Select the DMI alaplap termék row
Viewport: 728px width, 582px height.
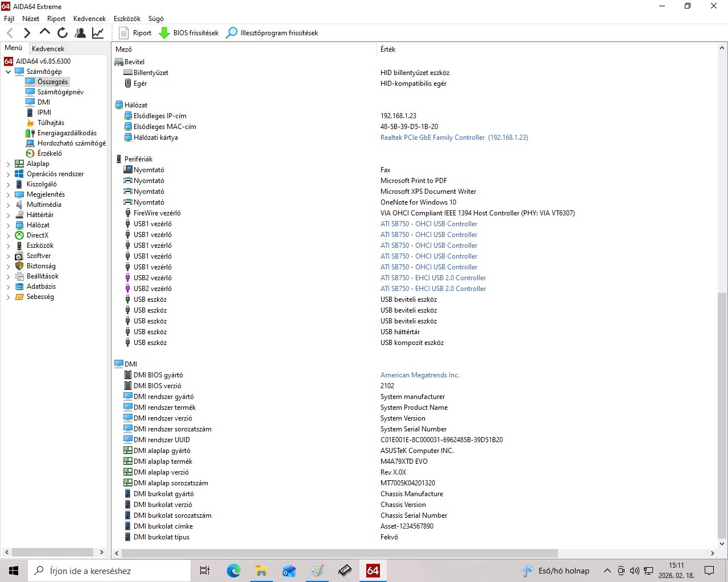point(415,462)
